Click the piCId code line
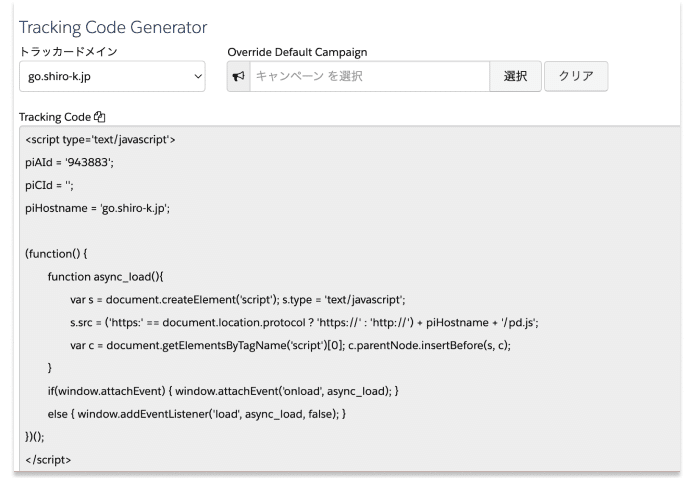The image size is (698, 478). (x=49, y=185)
